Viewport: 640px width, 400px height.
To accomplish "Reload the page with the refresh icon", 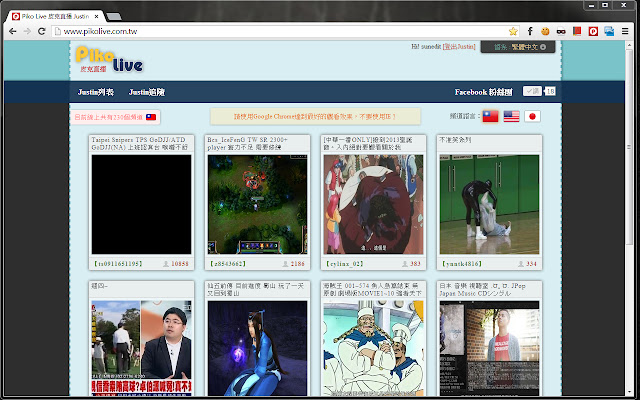I will pyautogui.click(x=41, y=31).
